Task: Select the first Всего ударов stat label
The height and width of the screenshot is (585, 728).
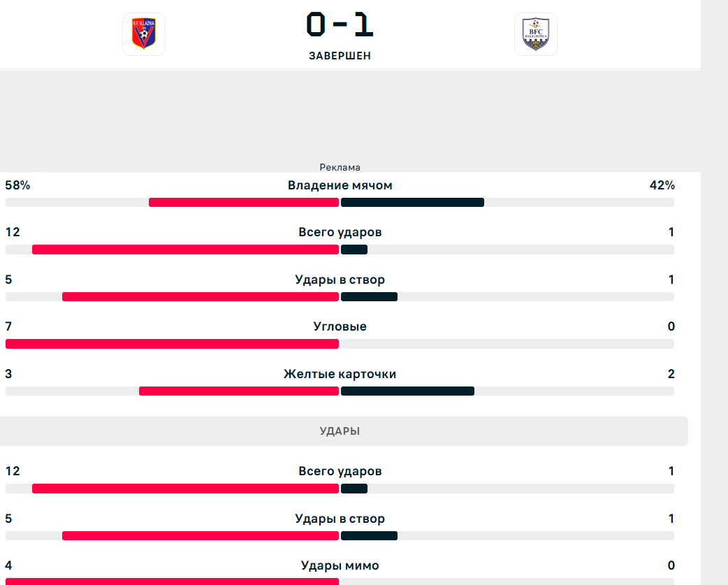Action: tap(340, 232)
